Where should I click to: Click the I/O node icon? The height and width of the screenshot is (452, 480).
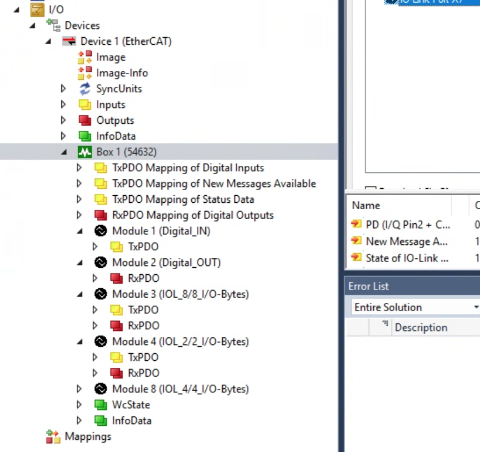pyautogui.click(x=37, y=10)
